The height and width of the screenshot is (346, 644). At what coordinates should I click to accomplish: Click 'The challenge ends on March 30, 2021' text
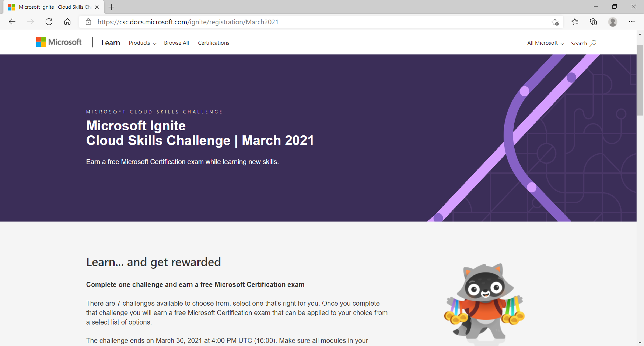coord(227,340)
